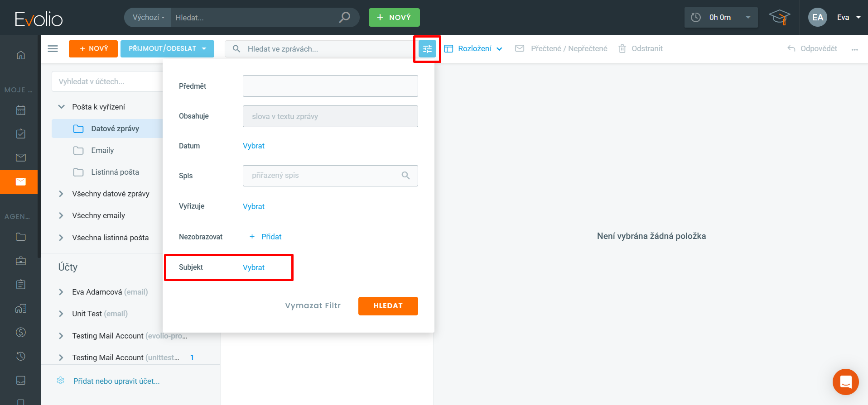The height and width of the screenshot is (405, 868).
Task: Collapse the Pošta k vyřízení tree
Action: tap(61, 107)
